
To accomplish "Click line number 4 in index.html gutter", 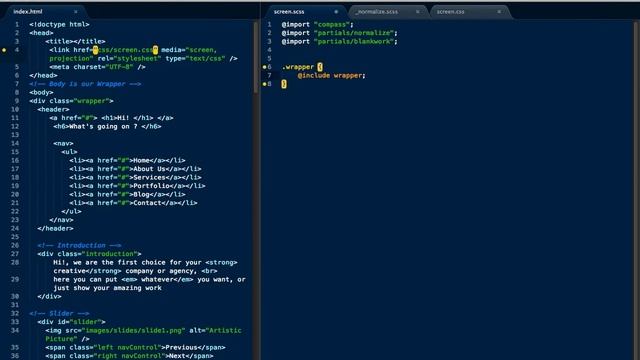I will click(x=17, y=50).
